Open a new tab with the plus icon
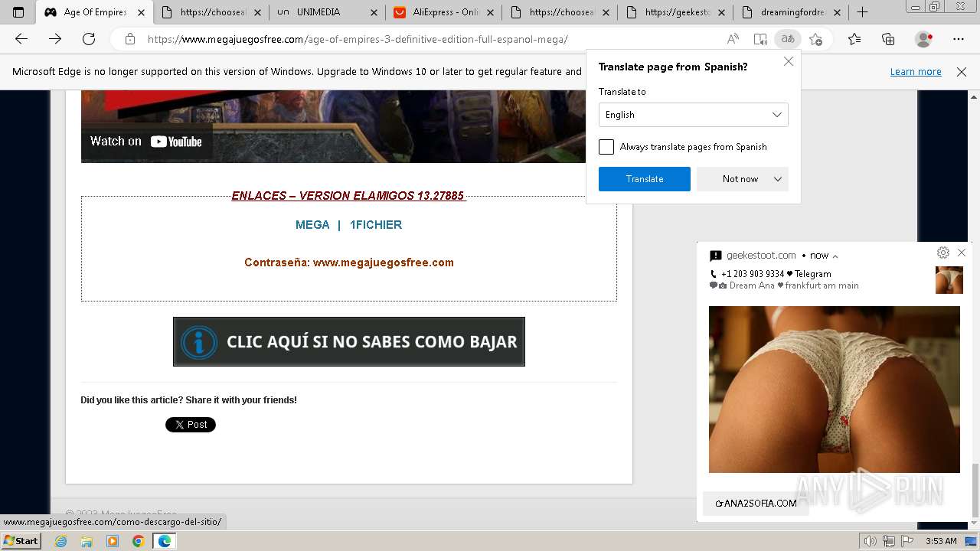Screen dimensions: 980x551 point(862,12)
